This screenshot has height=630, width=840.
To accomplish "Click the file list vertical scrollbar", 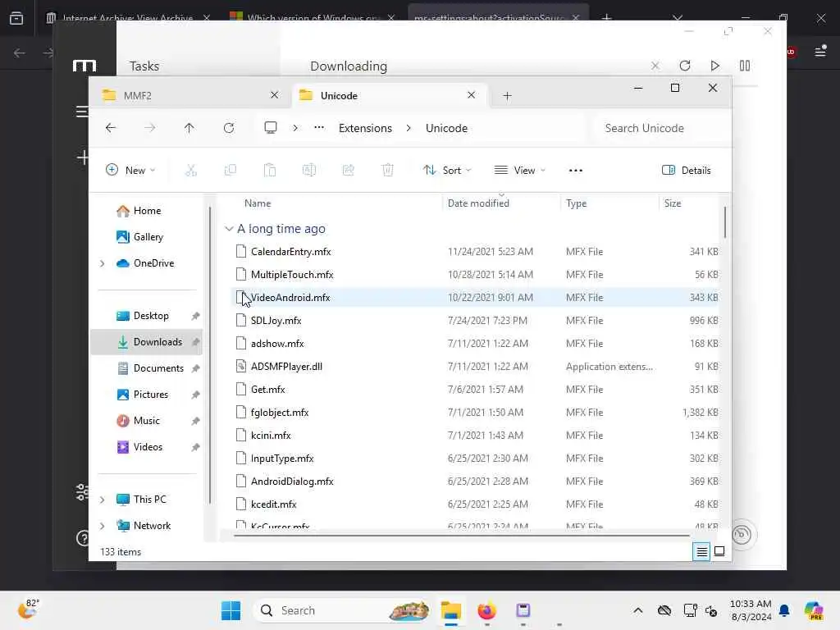I will click(x=725, y=222).
